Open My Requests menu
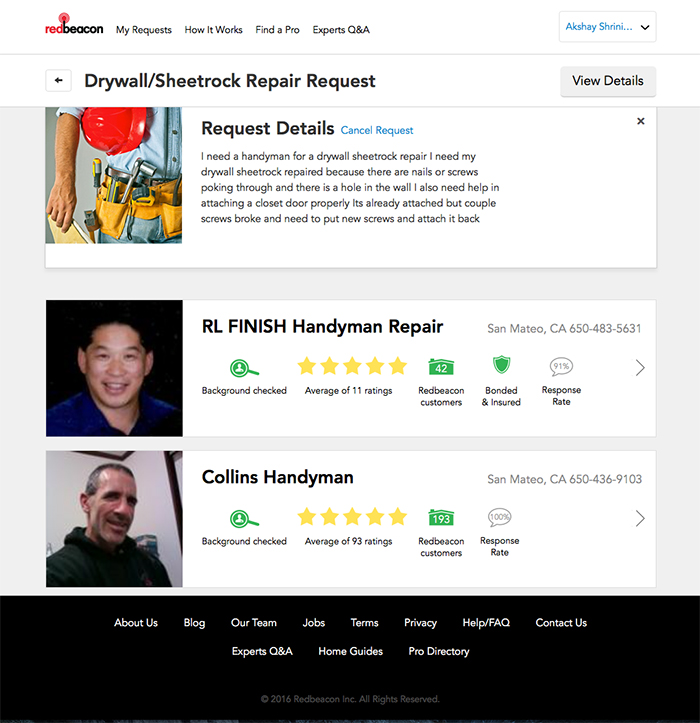The width and height of the screenshot is (700, 723). click(143, 30)
